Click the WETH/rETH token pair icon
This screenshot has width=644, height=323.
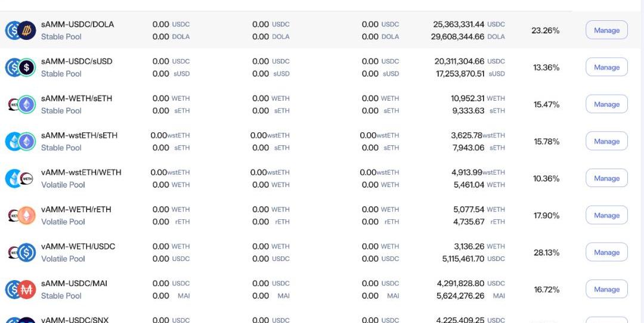point(20,215)
